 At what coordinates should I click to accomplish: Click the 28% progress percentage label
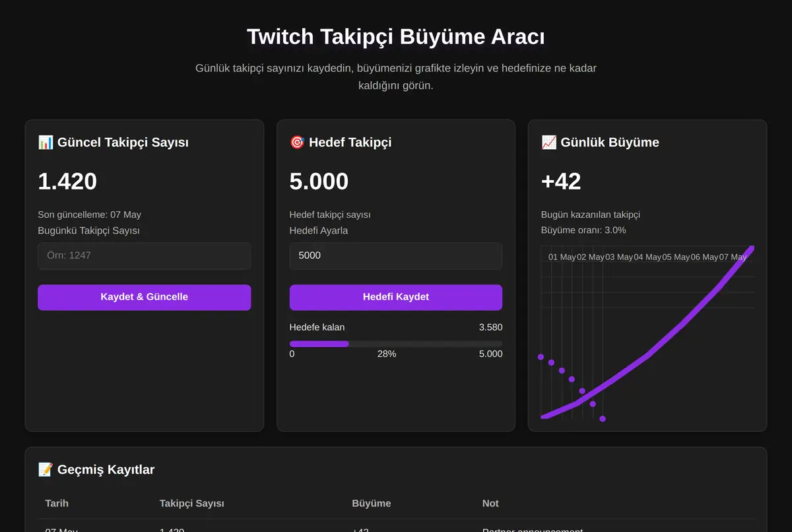pos(387,354)
